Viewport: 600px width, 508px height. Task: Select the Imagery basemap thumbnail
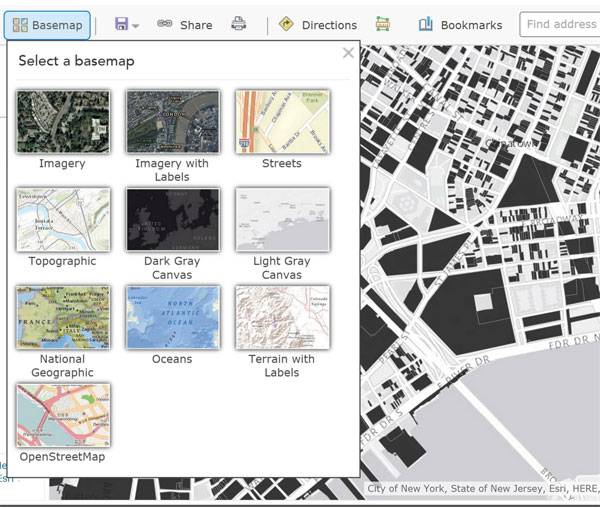tap(62, 121)
